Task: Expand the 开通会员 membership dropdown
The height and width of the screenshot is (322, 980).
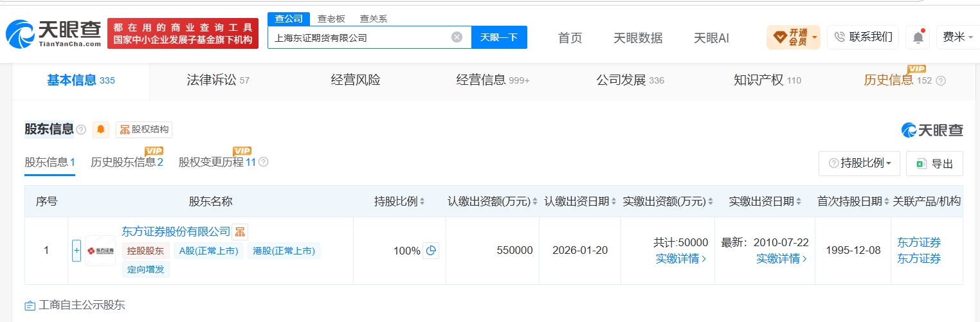Action: click(793, 37)
